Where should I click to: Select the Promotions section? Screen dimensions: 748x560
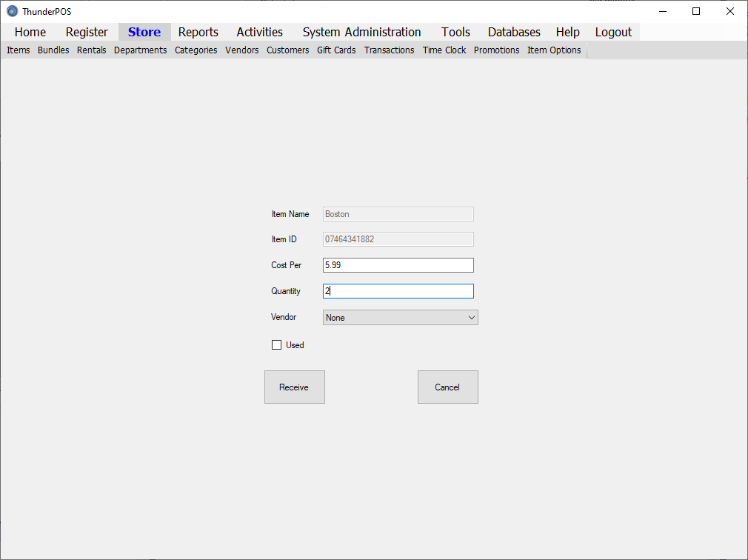click(496, 50)
